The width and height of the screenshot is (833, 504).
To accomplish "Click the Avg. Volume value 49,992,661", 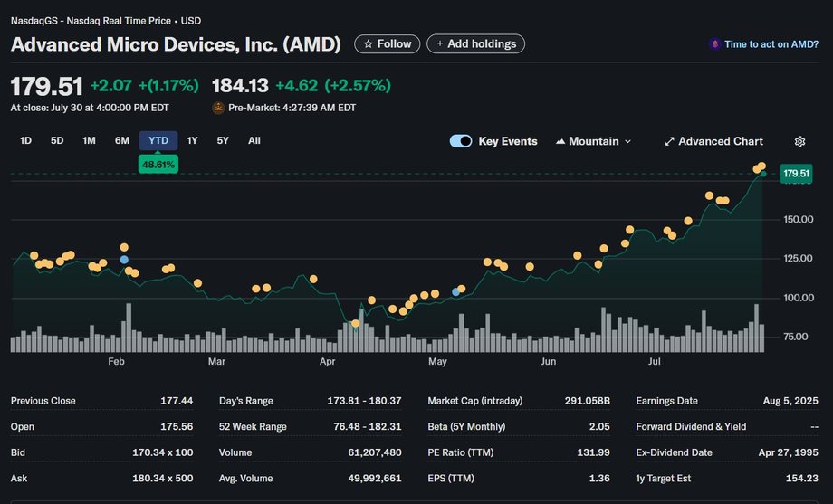I will point(375,479).
